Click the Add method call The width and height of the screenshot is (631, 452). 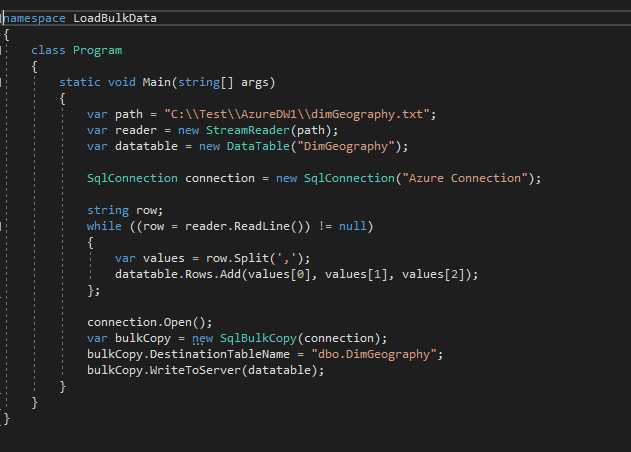point(230,274)
